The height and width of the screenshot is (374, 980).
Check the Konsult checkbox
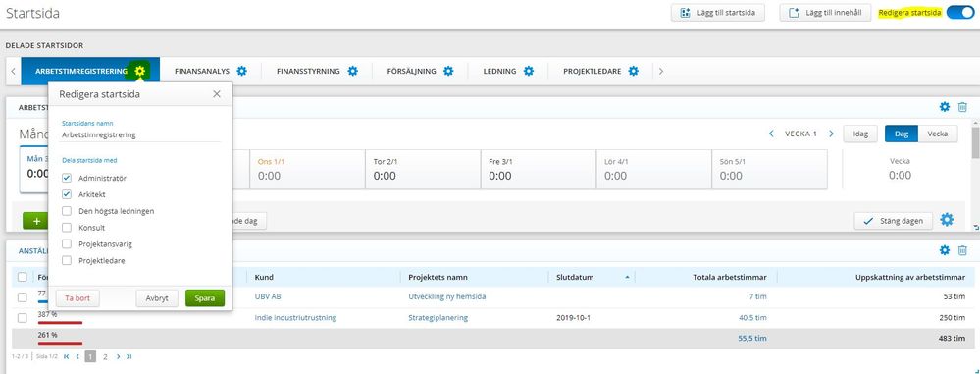pyautogui.click(x=67, y=228)
